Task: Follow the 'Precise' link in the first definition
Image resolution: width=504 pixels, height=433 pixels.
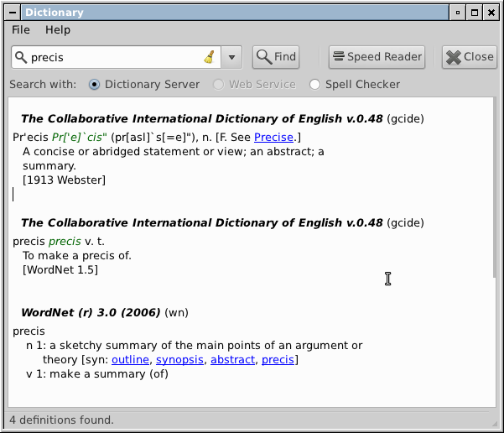Action: (273, 137)
